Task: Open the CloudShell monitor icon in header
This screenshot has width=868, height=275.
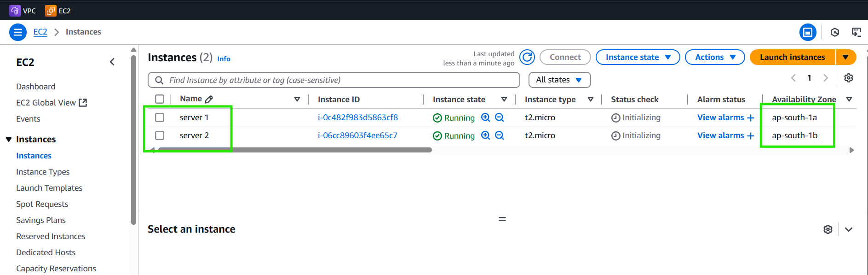Action: tap(856, 32)
